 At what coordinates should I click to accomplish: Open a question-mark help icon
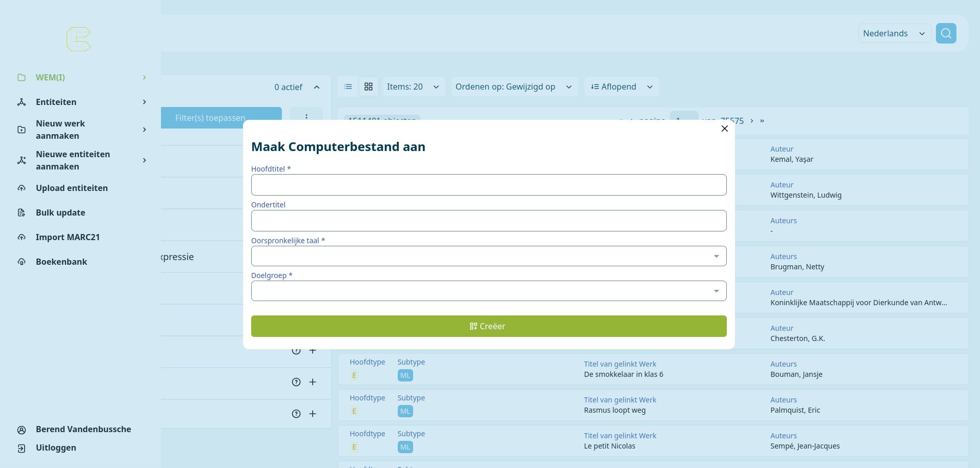tap(296, 381)
